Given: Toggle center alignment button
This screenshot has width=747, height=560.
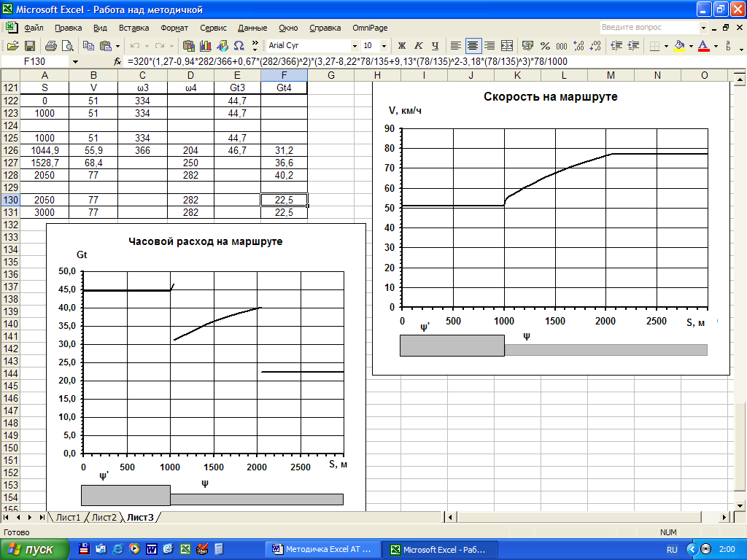Looking at the screenshot, I should pyautogui.click(x=473, y=46).
